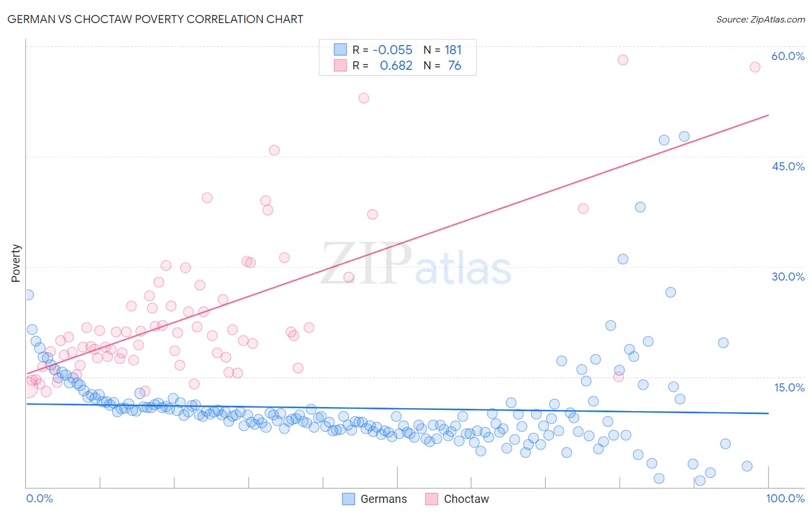Click the -0.055 correlation value
This screenshot has width=812, height=515.
pos(392,50)
